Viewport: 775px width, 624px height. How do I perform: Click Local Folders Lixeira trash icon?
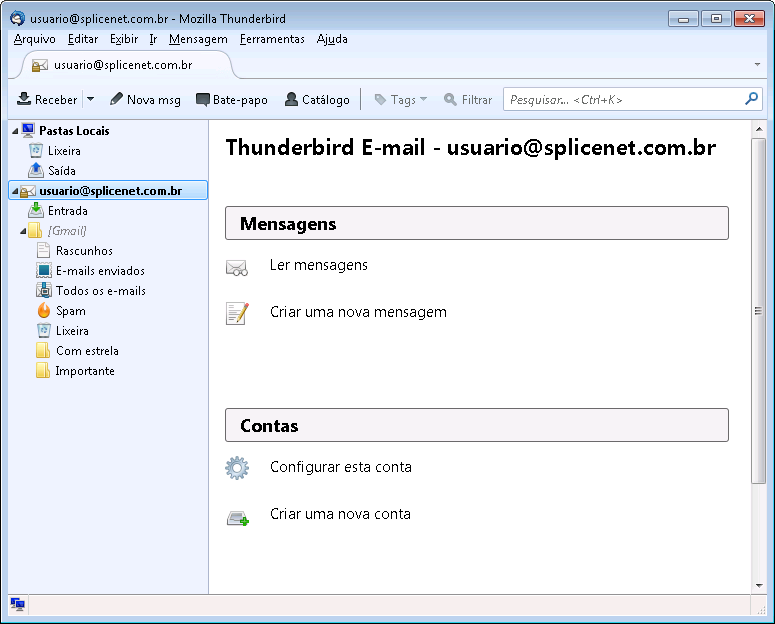click(36, 150)
